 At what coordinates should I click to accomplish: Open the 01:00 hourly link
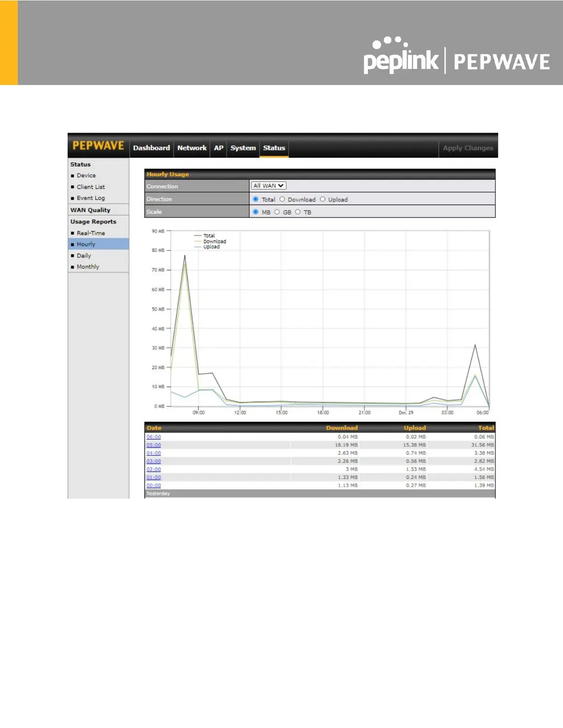pos(154,478)
